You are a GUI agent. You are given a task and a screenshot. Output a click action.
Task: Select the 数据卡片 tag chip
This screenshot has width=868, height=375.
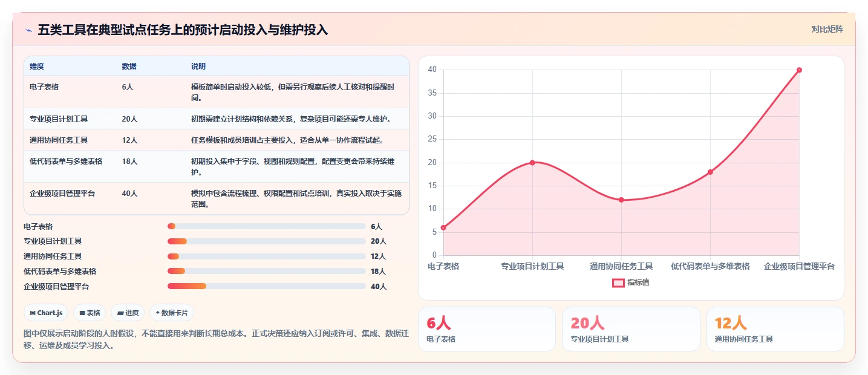pyautogui.click(x=172, y=313)
